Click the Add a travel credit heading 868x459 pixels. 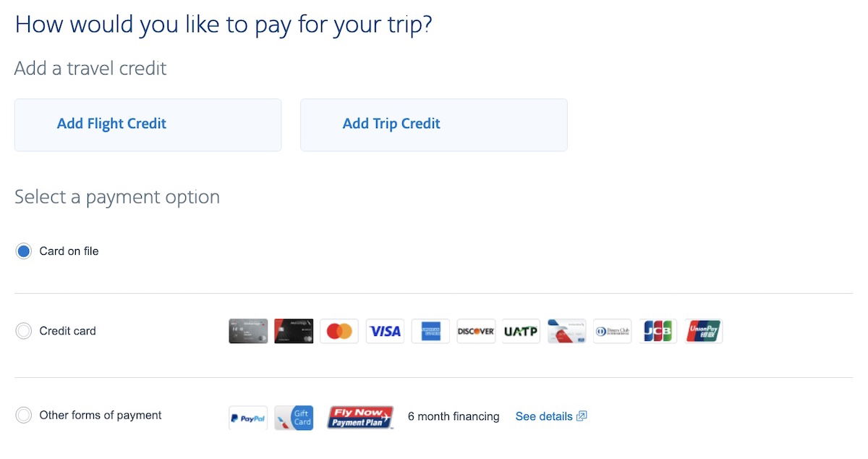90,68
